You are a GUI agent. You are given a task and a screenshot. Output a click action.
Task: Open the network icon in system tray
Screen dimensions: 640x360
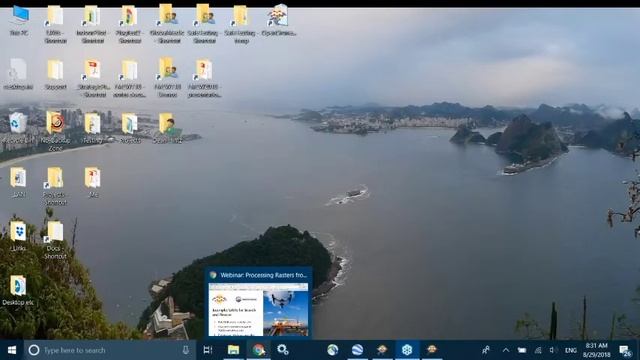pos(538,350)
